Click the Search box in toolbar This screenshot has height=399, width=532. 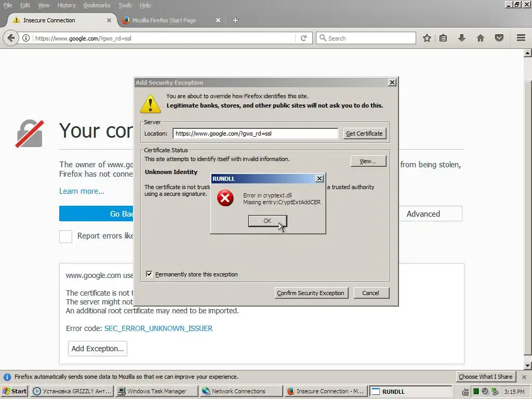[x=366, y=38]
